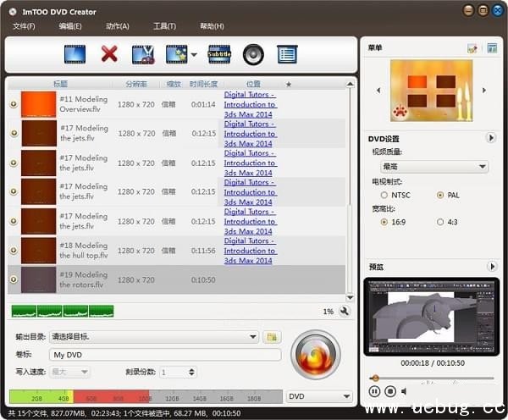Open the video clip scissors tool
Viewport: 508px width, 420px height.
click(x=142, y=55)
